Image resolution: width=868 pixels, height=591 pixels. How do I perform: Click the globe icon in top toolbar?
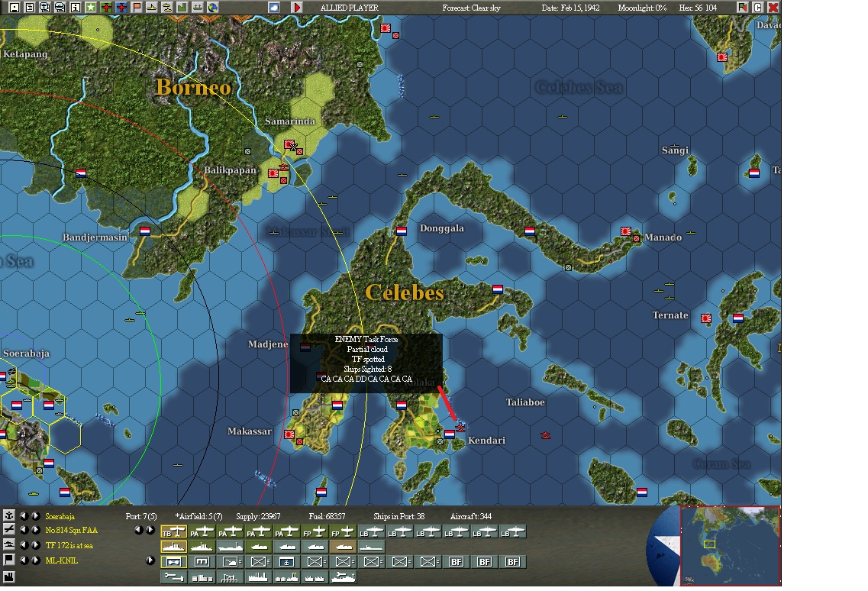pos(212,7)
